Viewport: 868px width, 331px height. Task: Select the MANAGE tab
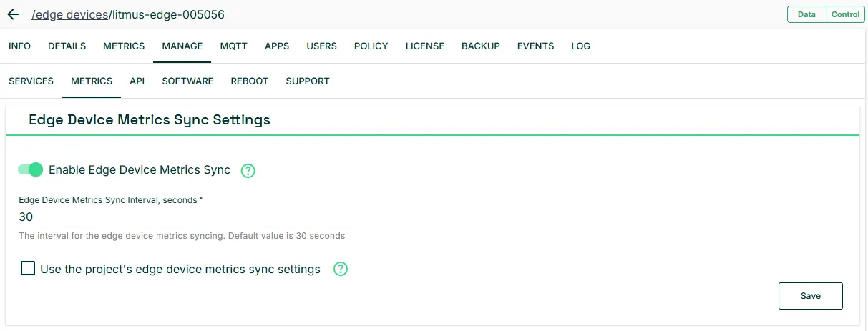[x=182, y=46]
